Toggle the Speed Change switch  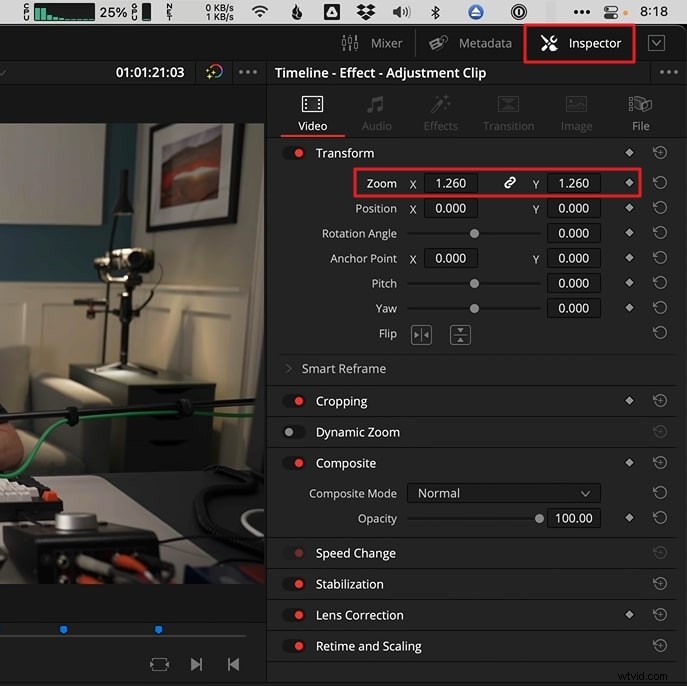tap(294, 553)
